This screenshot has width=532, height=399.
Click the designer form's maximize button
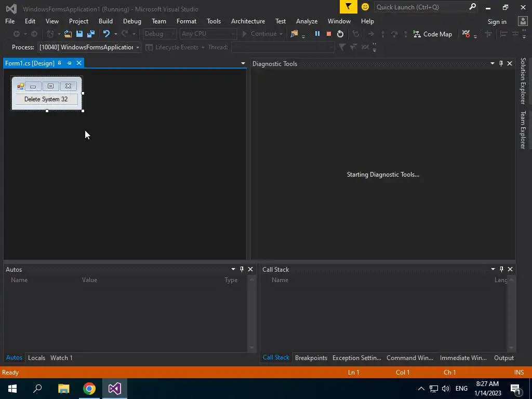(x=50, y=86)
